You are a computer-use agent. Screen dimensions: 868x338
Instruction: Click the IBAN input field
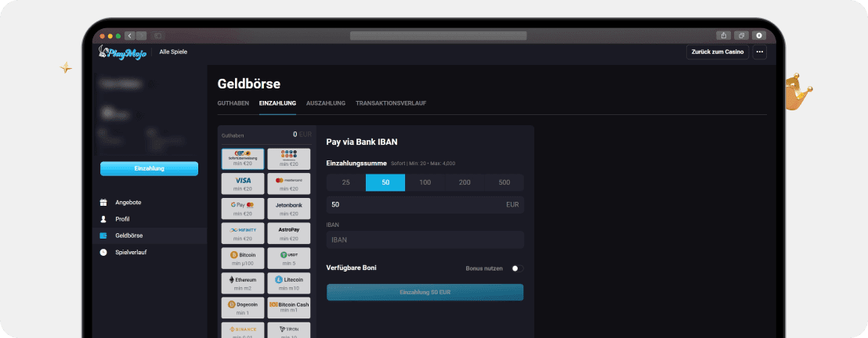tap(425, 239)
